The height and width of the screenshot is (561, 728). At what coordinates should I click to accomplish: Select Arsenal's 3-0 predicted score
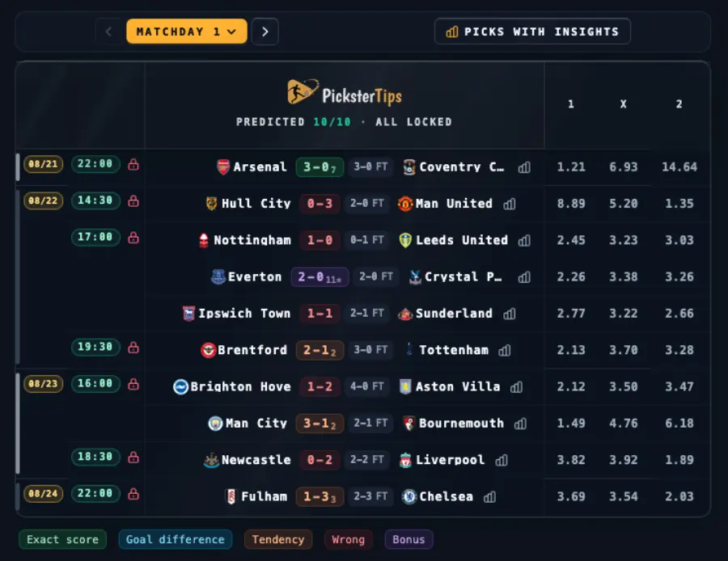[x=320, y=167]
